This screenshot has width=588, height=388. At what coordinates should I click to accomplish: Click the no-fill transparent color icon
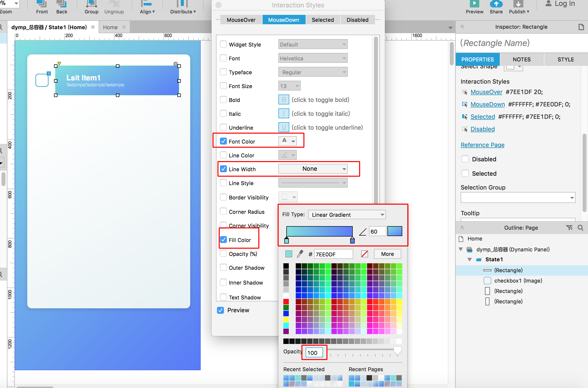coord(364,254)
